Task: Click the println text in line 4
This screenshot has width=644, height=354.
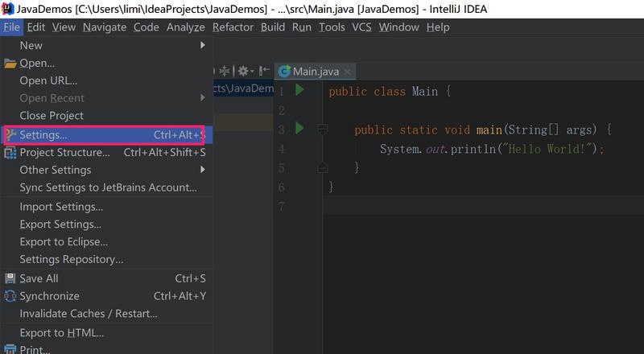Action: [x=473, y=149]
